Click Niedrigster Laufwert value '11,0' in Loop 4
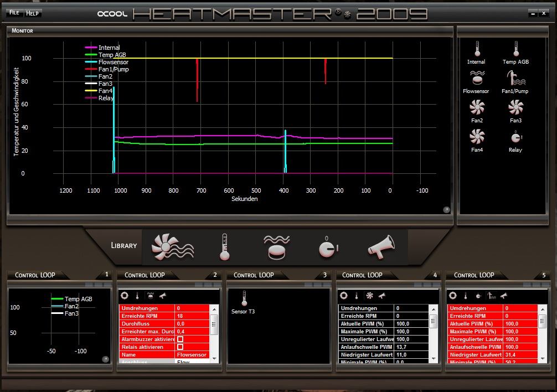557x392 pixels. 411,355
